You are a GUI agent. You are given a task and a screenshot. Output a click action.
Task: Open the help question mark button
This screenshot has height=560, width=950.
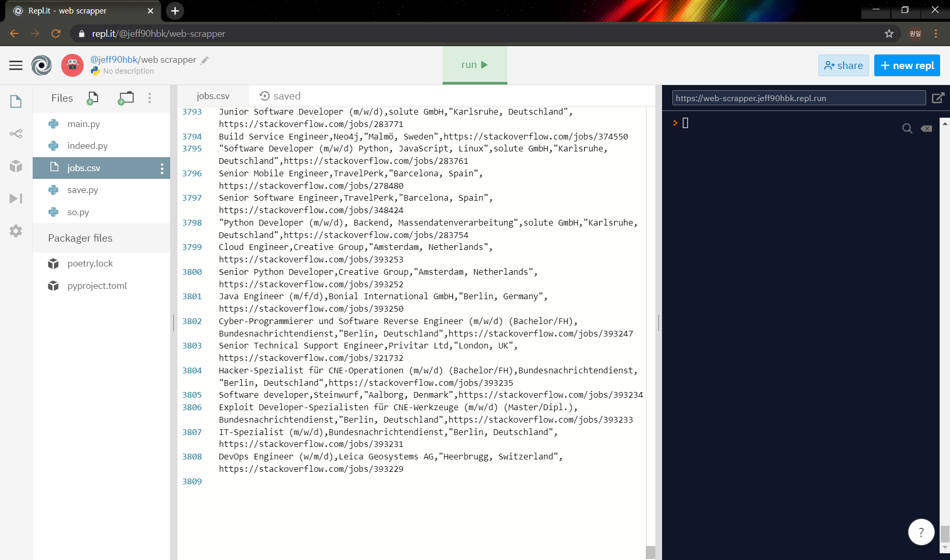pyautogui.click(x=921, y=532)
